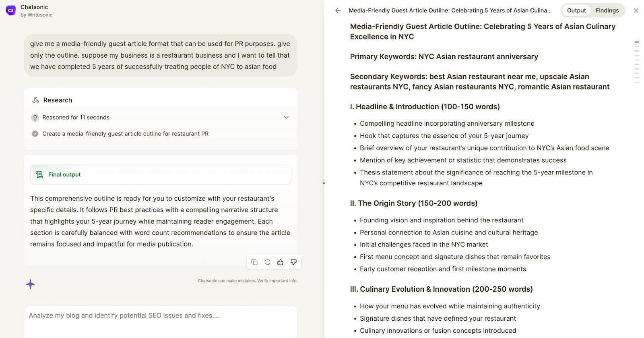Click the first marker in the outline minimap
The image size is (644, 338).
pyautogui.click(x=637, y=42)
